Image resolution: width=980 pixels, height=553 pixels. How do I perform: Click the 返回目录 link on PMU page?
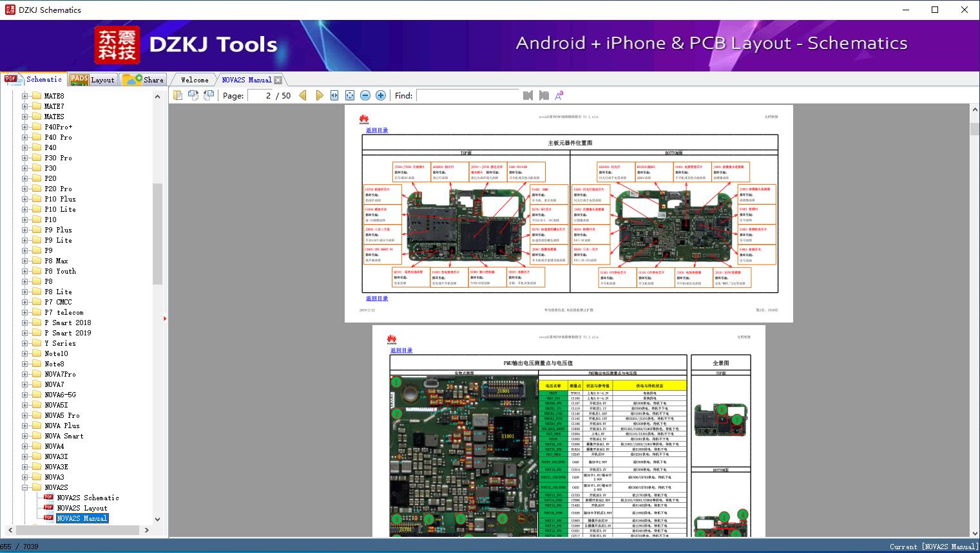(x=401, y=351)
